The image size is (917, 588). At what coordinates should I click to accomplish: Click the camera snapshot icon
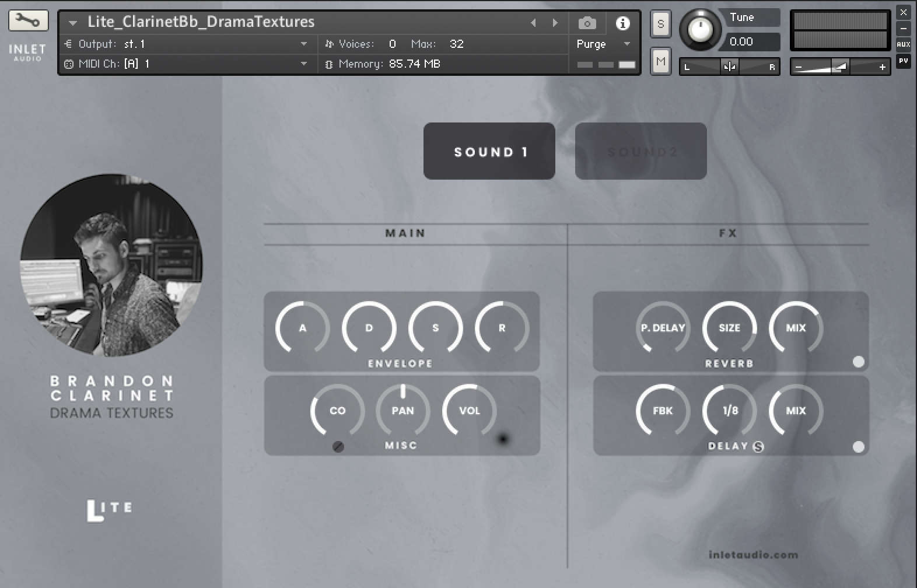click(587, 23)
